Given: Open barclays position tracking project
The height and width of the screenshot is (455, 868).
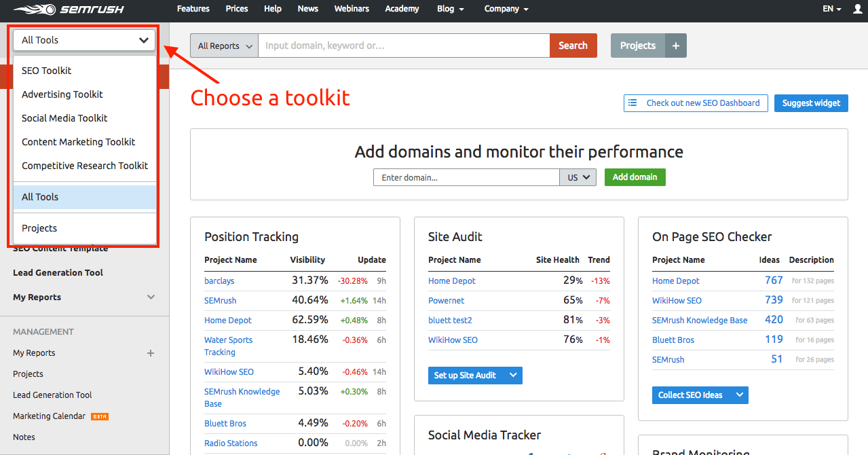Looking at the screenshot, I should pyautogui.click(x=219, y=281).
